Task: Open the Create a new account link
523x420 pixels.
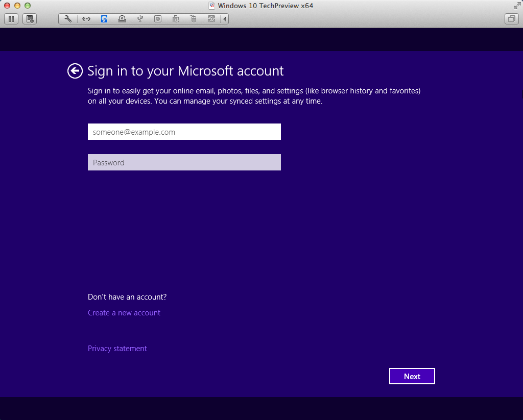Action: (x=124, y=313)
